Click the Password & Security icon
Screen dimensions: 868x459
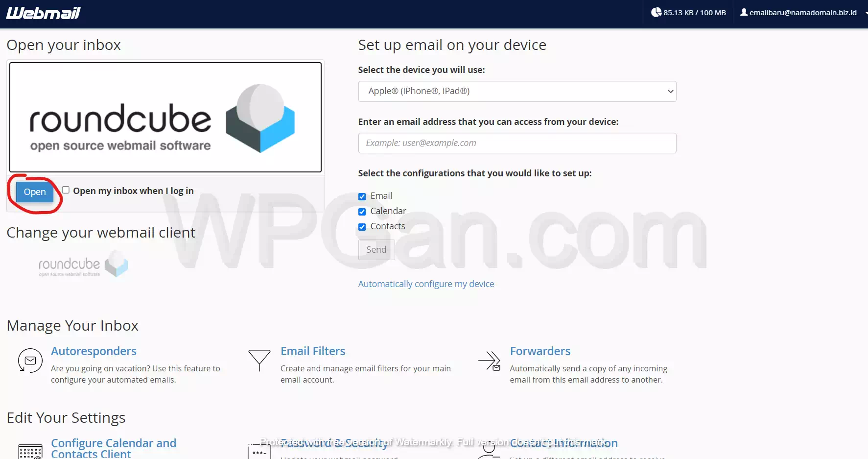pos(259,451)
